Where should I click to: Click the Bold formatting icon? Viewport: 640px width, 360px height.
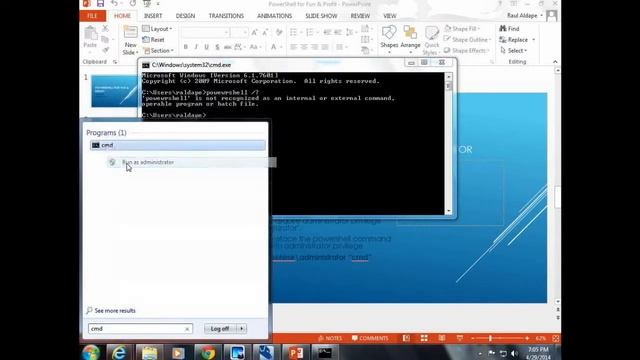(x=186, y=47)
